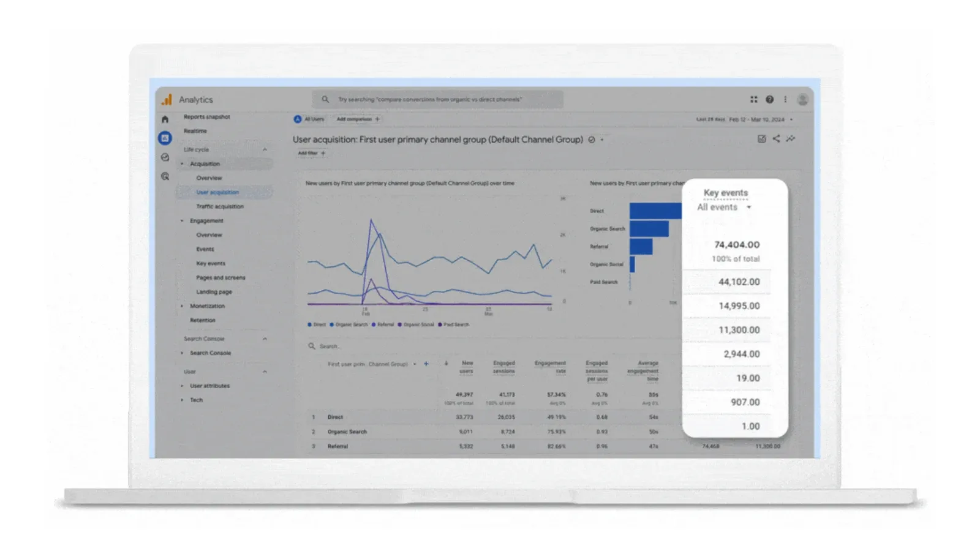Viewport: 980px width, 551px height.
Task: Open the insights sparkline icon
Action: [x=791, y=139]
